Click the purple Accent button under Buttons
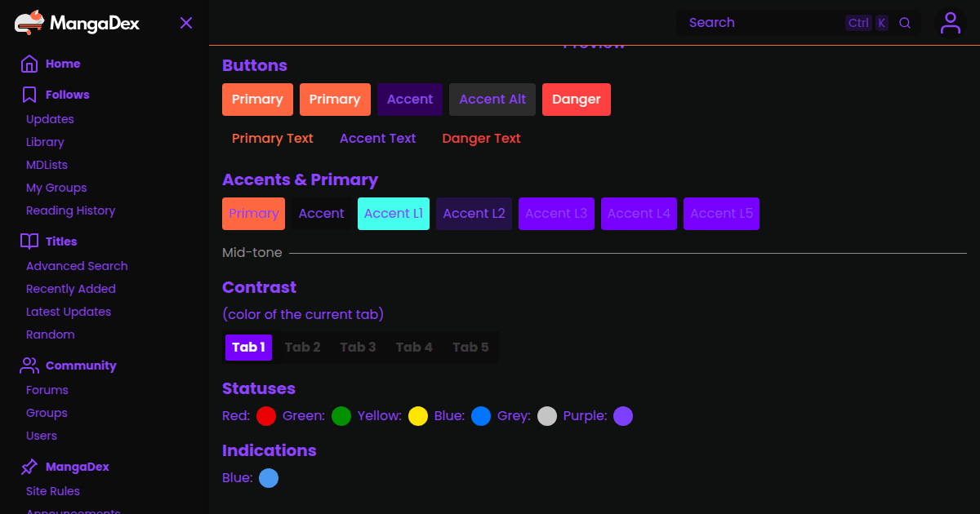This screenshot has width=980, height=514. (x=410, y=100)
